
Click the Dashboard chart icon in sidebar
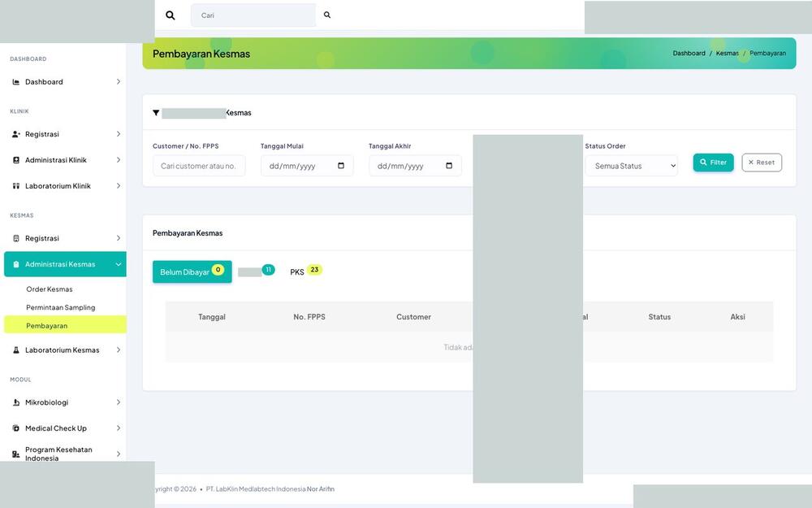coord(16,82)
